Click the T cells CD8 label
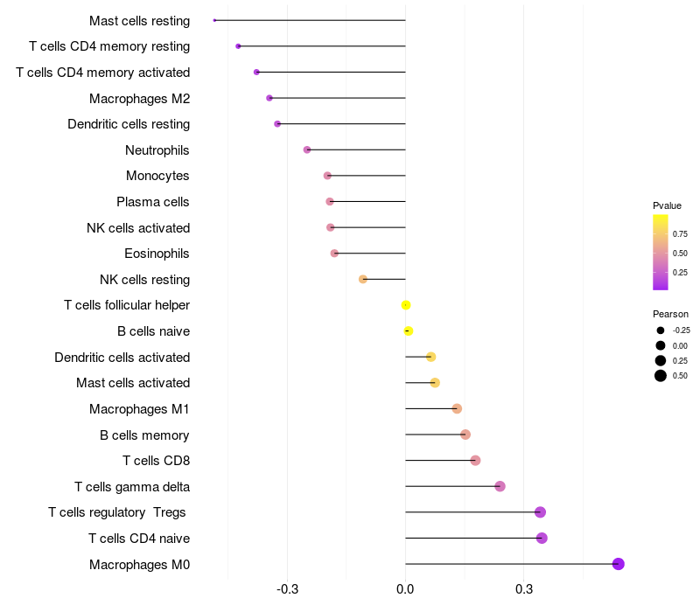The height and width of the screenshot is (612, 700). (157, 461)
